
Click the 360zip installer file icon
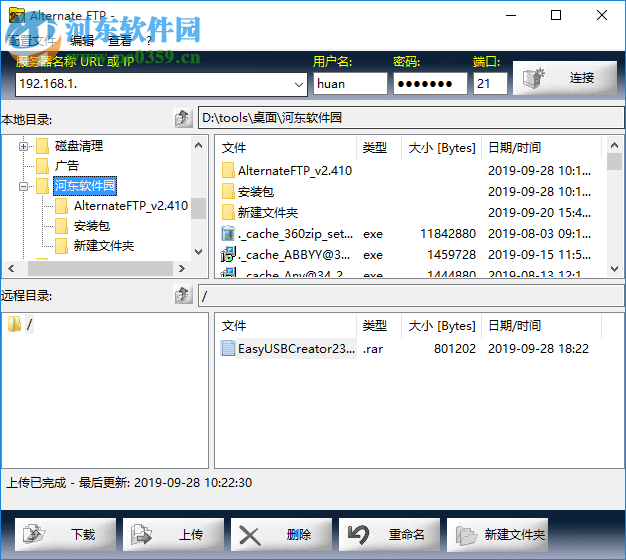[228, 233]
